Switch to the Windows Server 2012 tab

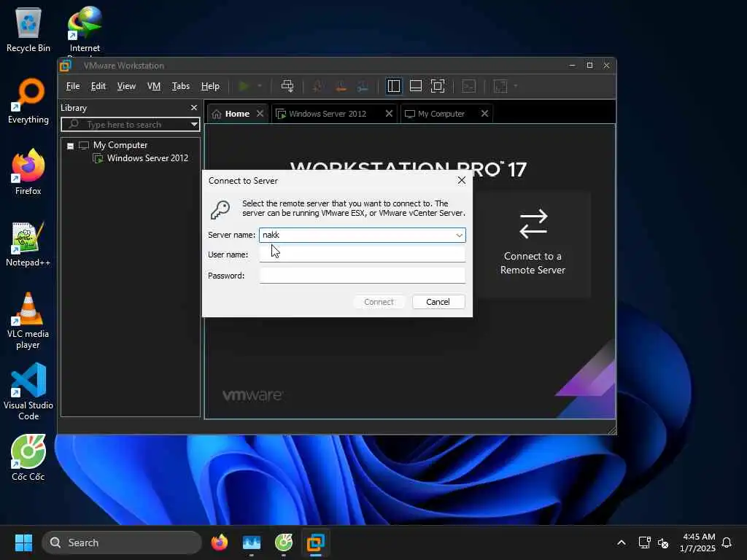click(x=328, y=114)
